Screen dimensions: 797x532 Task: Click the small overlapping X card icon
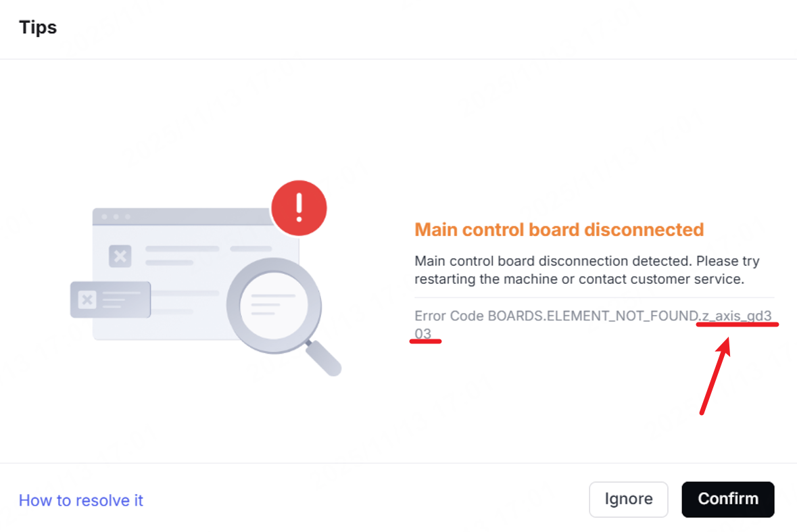click(87, 299)
